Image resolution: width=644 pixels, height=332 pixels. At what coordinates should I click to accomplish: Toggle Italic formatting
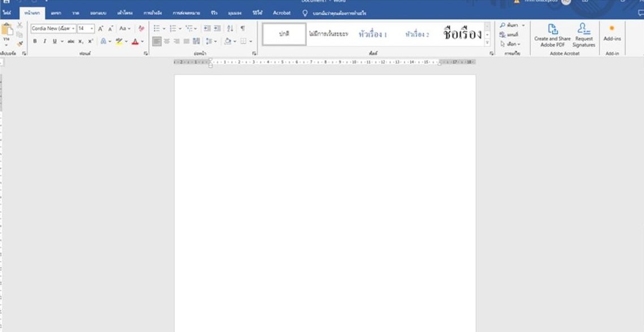45,41
